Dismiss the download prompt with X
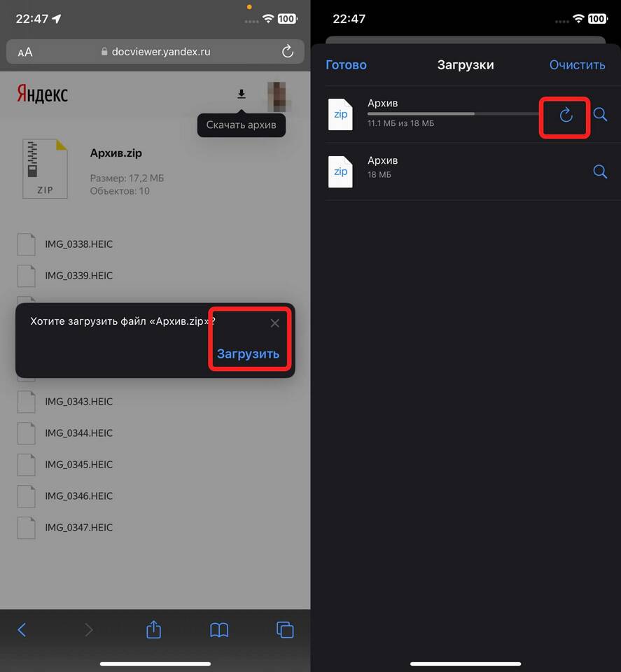This screenshot has width=621, height=672. click(274, 323)
